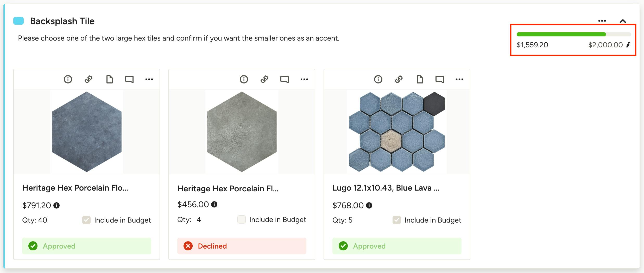Viewport: 644px width, 273px height.
Task: Click link icon on grey Heritage Hex card
Action: (264, 79)
